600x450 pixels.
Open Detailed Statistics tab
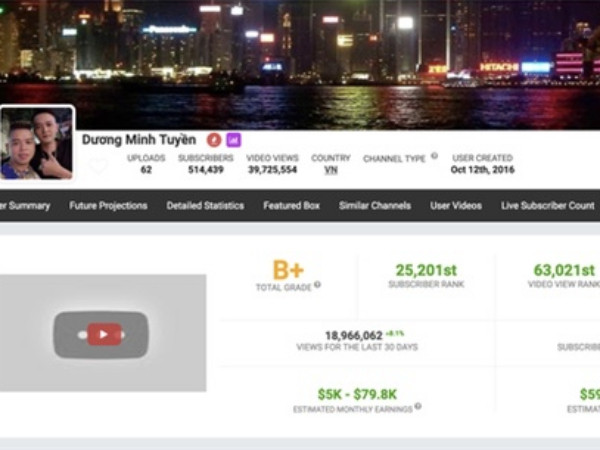click(x=205, y=206)
